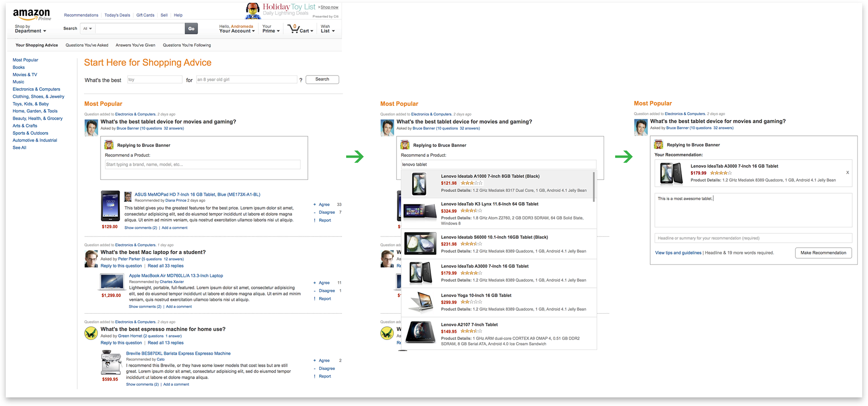Click the Make Recommendation button

(x=823, y=253)
